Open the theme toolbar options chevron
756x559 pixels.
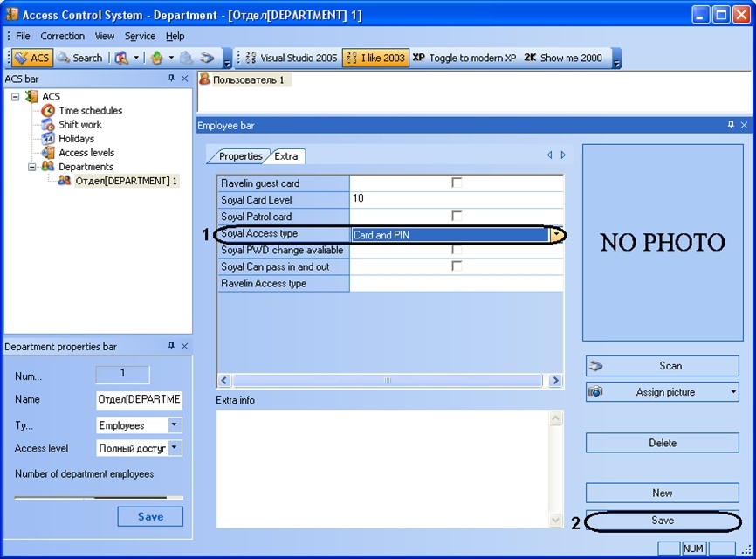[x=616, y=59]
